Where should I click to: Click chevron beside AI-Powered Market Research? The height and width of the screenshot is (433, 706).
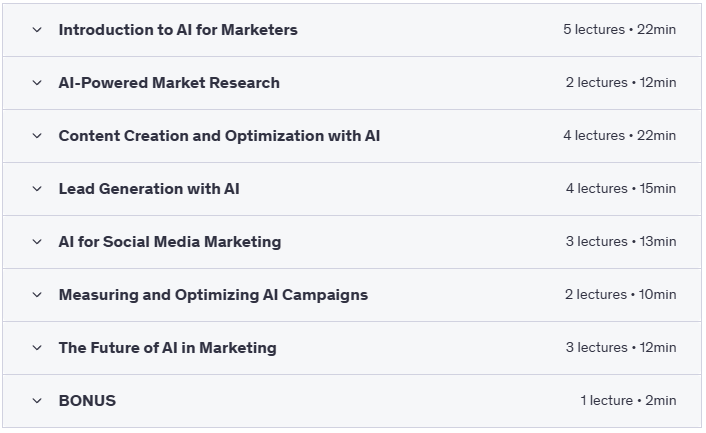37,83
